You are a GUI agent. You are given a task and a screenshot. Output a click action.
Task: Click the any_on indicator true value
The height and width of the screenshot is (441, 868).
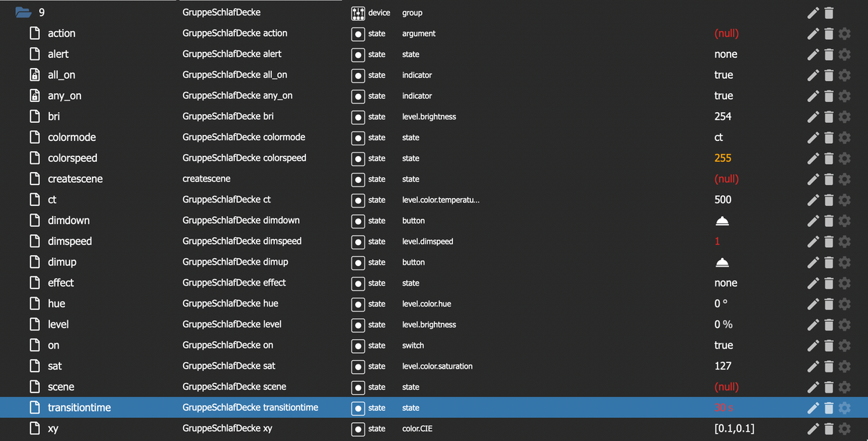[723, 95]
